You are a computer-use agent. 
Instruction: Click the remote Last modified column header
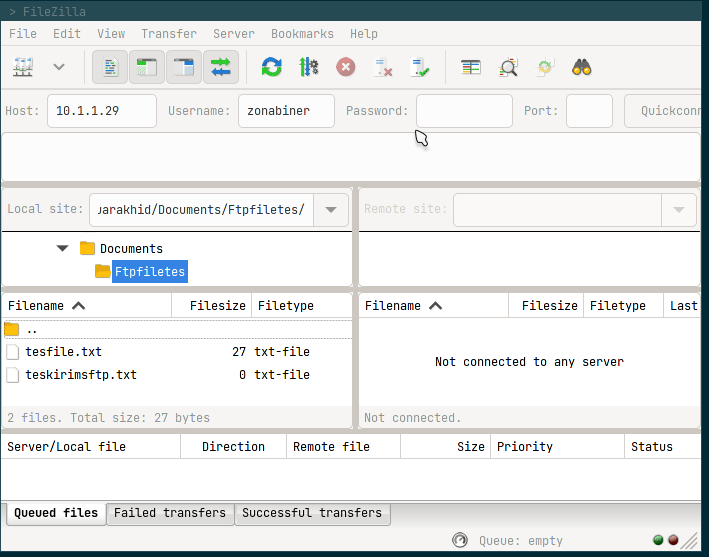coord(682,306)
